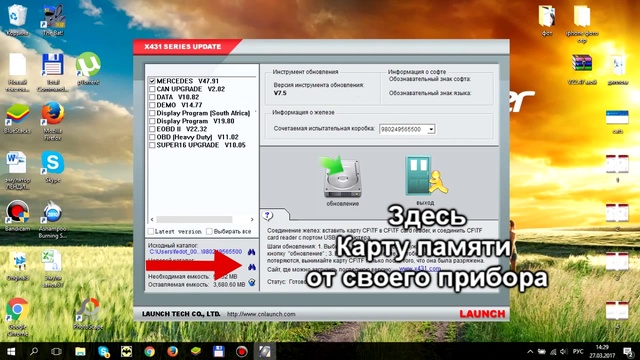Browse source catalog with binoculars icon

tap(251, 252)
